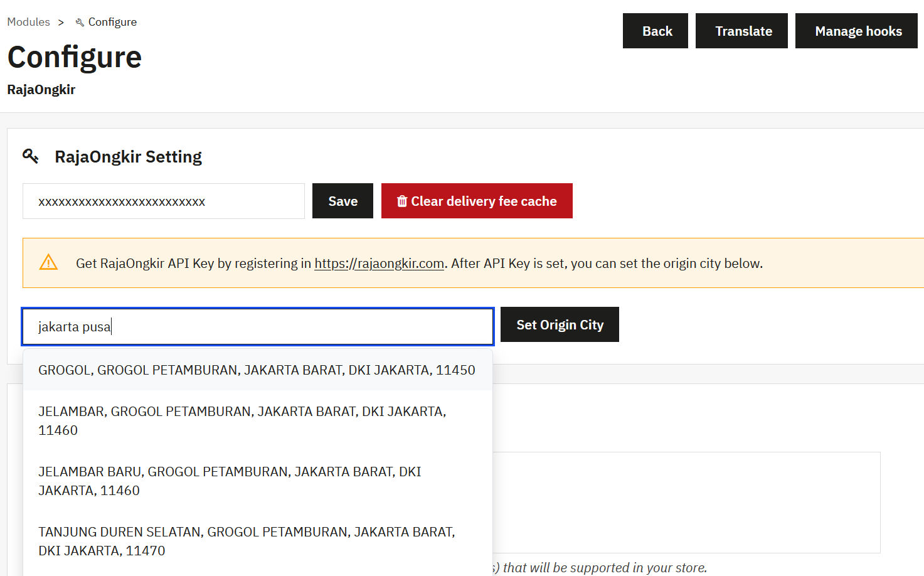Click the RajaOngkir Setting heading
Viewport: 924px width, 576px height.
128,156
